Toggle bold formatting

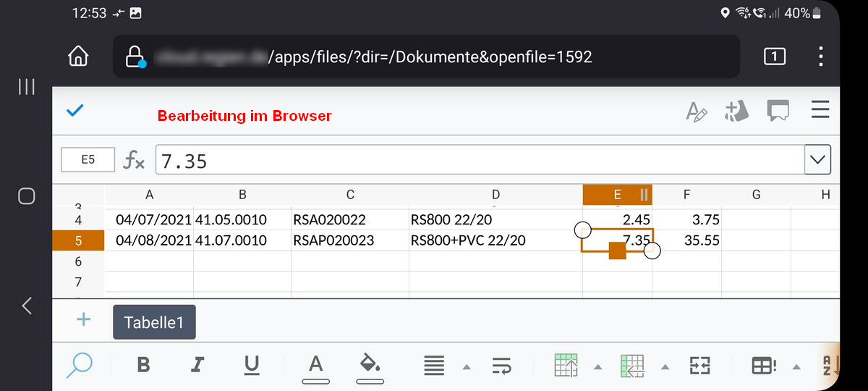[144, 366]
